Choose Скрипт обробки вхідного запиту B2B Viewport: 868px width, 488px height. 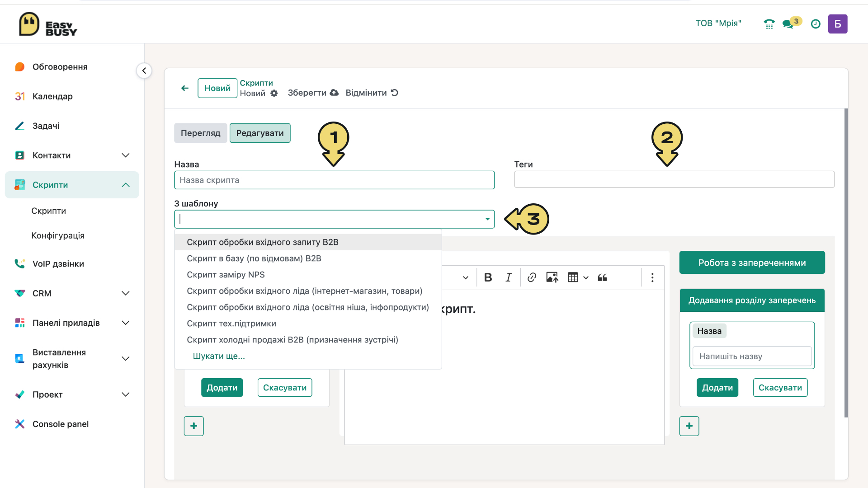(x=308, y=242)
